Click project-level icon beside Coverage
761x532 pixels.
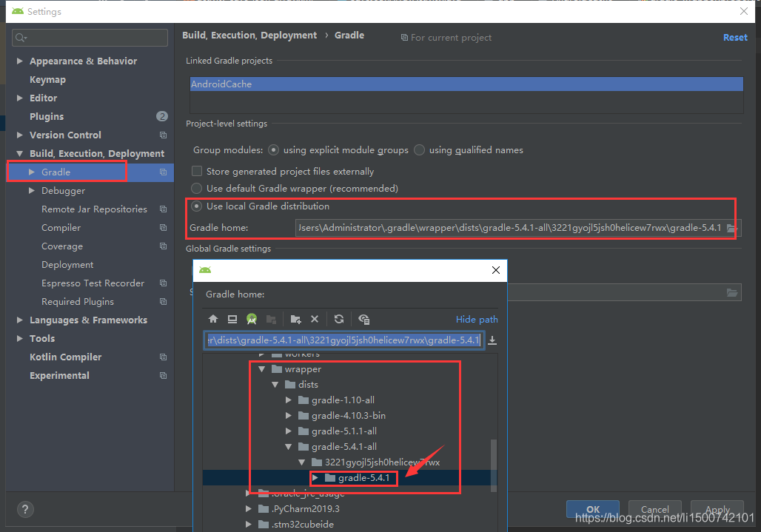click(x=163, y=246)
